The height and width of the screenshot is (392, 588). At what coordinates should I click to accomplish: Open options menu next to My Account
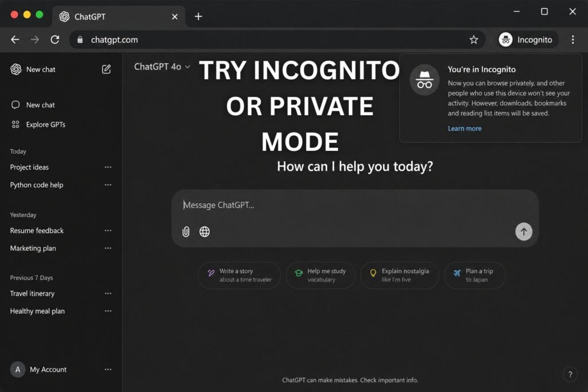(108, 370)
